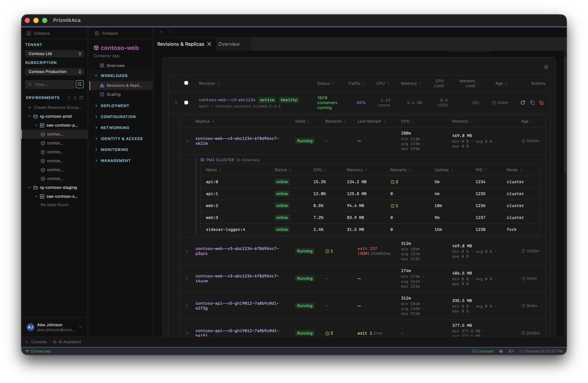The height and width of the screenshot is (383, 588).
Task: Switch to the Overview tab
Action: click(229, 44)
